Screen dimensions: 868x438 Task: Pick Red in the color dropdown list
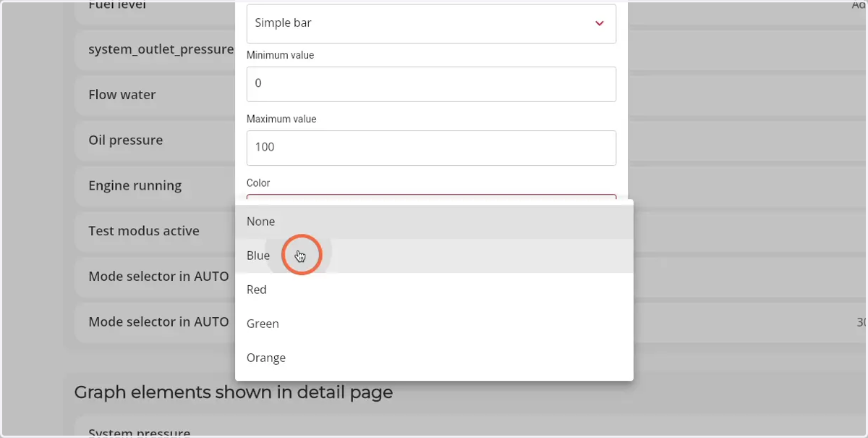[x=434, y=290]
